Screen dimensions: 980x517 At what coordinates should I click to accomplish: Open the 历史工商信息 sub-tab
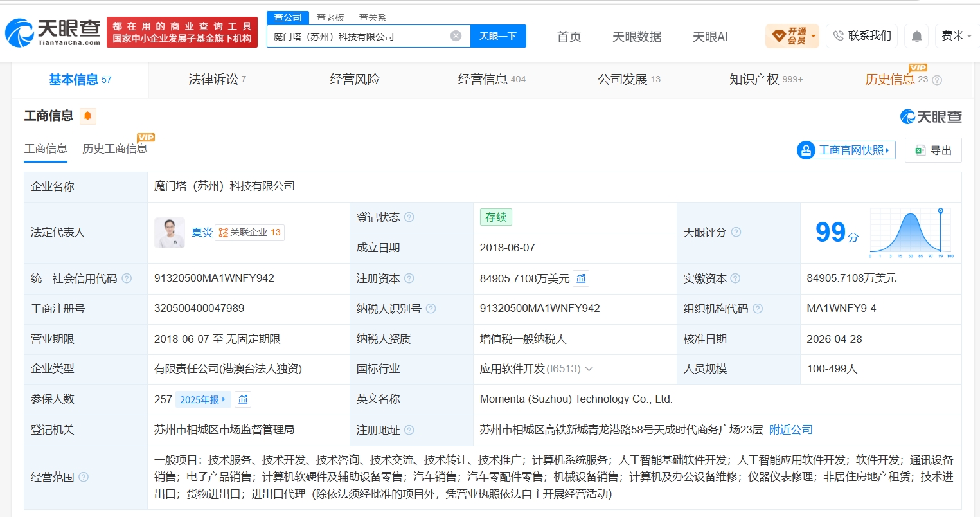coord(115,149)
